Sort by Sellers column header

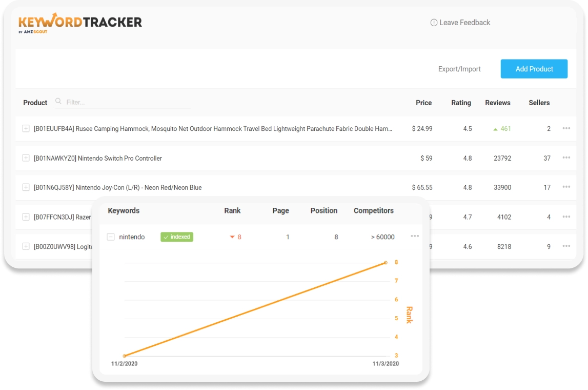pos(539,103)
